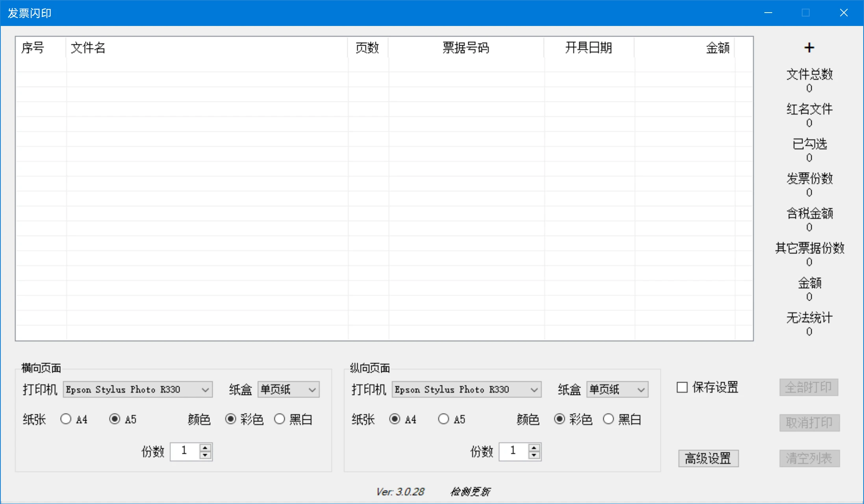Image resolution: width=864 pixels, height=504 pixels.
Task: Click the 取消打印 button
Action: click(x=810, y=423)
